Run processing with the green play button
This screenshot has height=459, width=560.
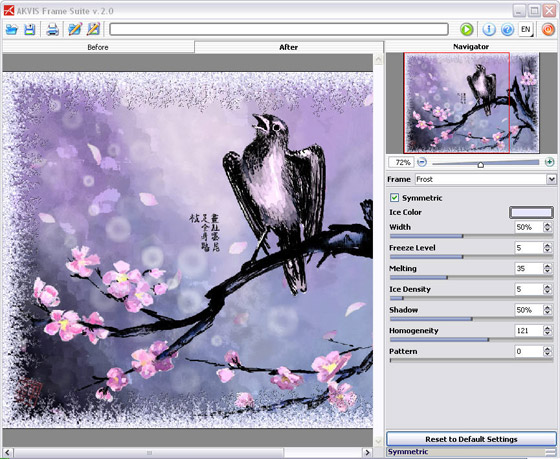point(466,29)
